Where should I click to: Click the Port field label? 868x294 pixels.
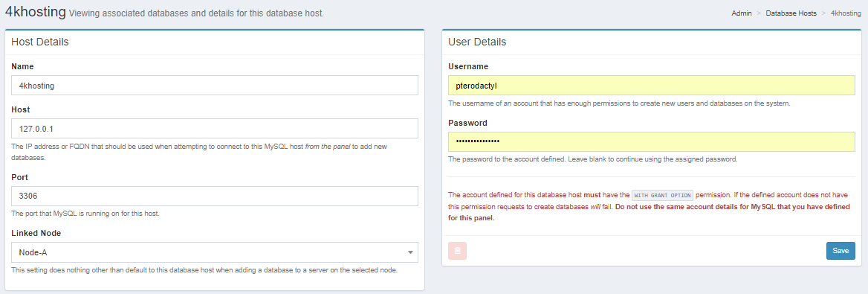pyautogui.click(x=20, y=177)
